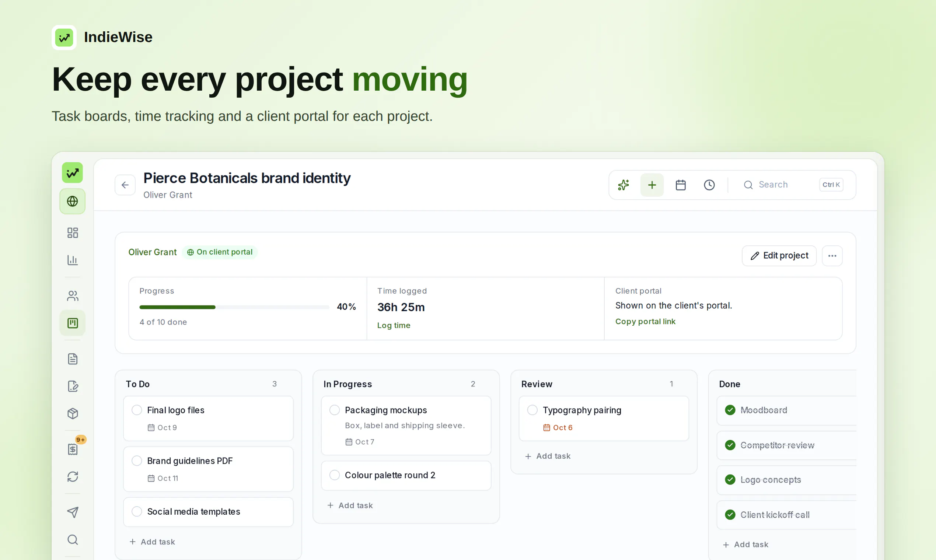Check off Typography pairing task

click(532, 410)
